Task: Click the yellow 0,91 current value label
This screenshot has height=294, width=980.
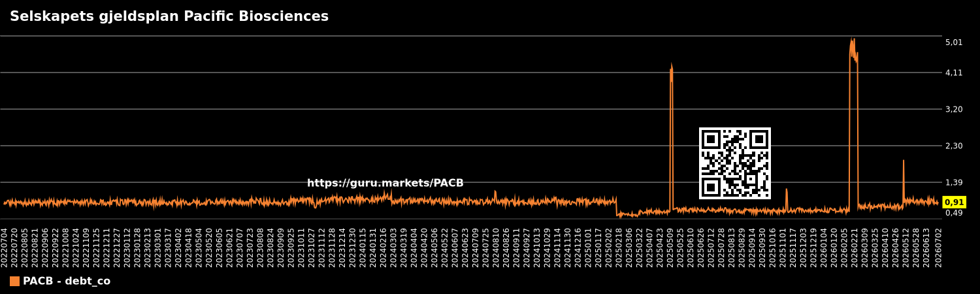Action: point(954,203)
